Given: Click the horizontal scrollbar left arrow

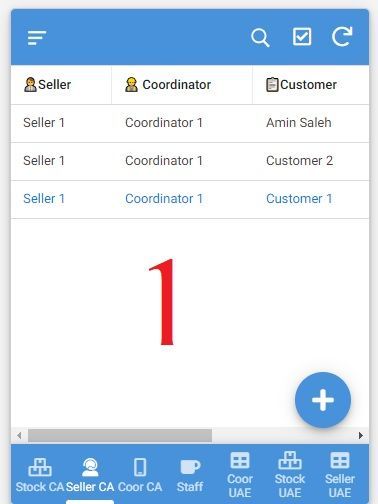Looking at the screenshot, I should coord(19,435).
